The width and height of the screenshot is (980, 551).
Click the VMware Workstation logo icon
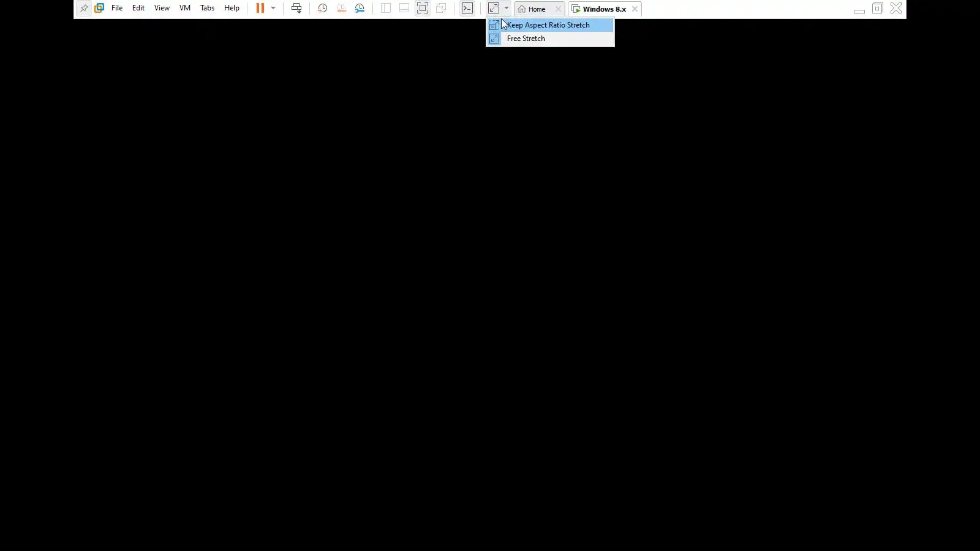point(99,9)
